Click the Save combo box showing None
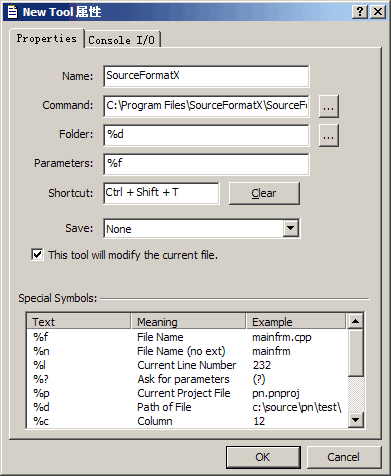The height and width of the screenshot is (476, 391). click(202, 228)
